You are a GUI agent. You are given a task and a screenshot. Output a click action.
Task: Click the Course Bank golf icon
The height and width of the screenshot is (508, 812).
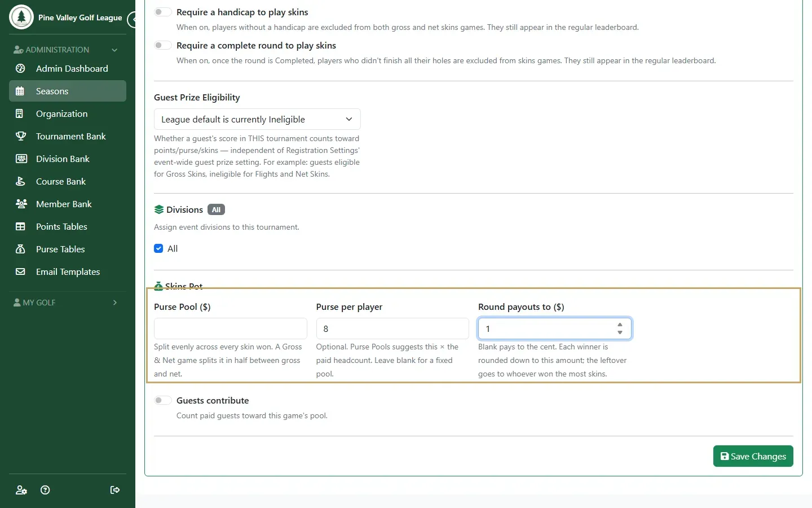coord(20,181)
